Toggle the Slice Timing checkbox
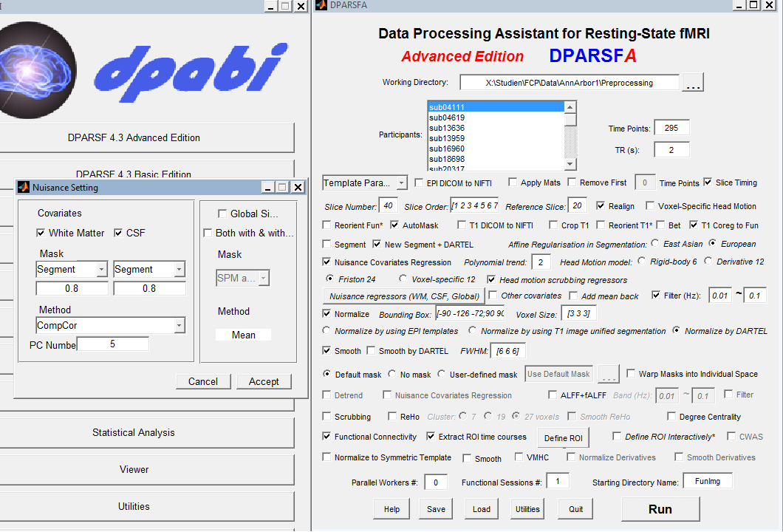 [x=708, y=182]
